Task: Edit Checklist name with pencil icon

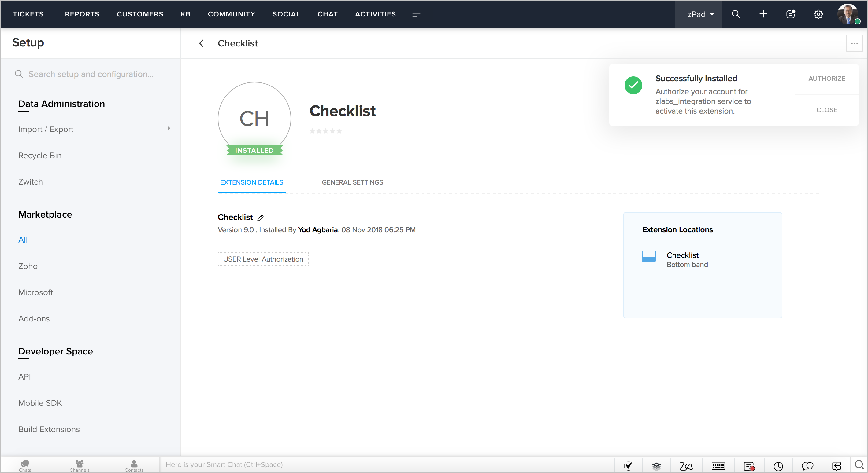Action: 261,218
